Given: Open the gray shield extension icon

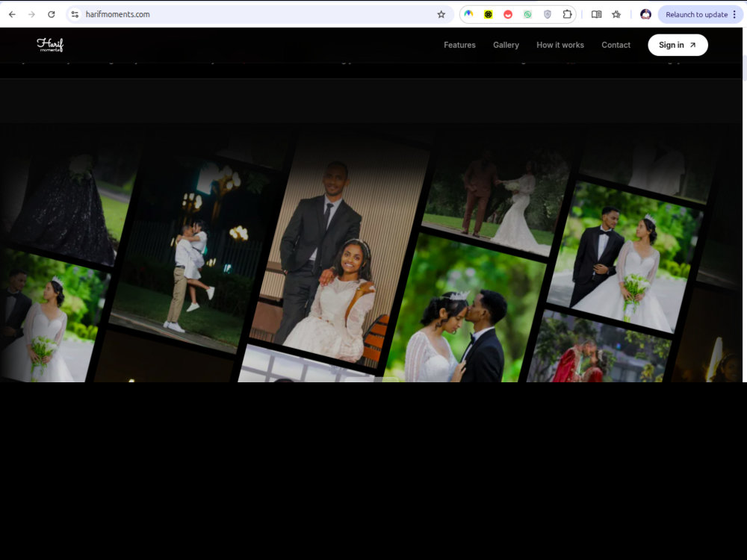Looking at the screenshot, I should click(x=548, y=14).
